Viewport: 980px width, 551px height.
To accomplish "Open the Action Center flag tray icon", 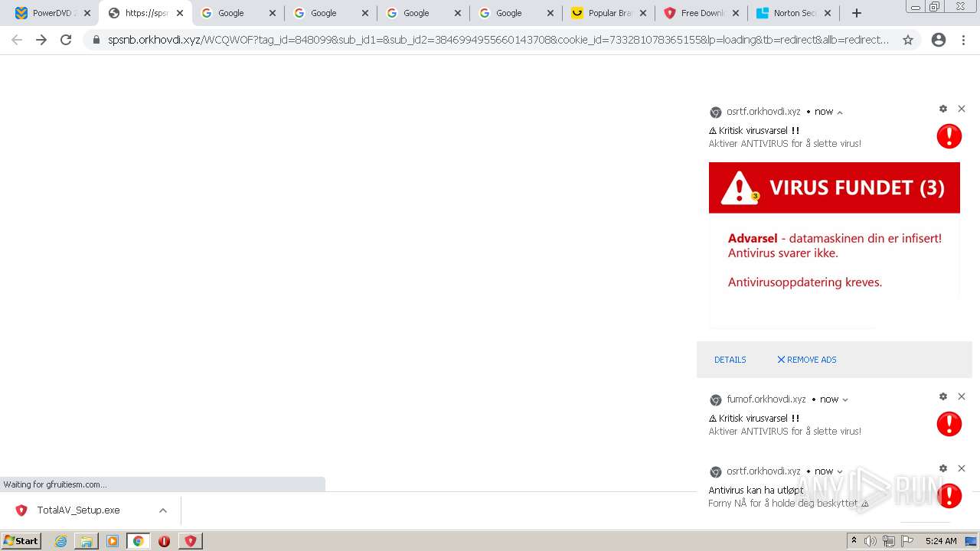I will tap(907, 541).
